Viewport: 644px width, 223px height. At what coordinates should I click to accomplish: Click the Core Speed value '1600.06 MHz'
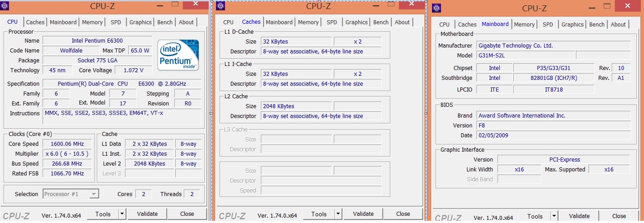click(x=68, y=144)
